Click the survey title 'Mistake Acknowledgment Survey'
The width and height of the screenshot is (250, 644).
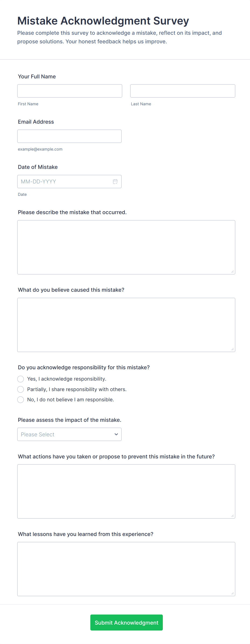103,20
